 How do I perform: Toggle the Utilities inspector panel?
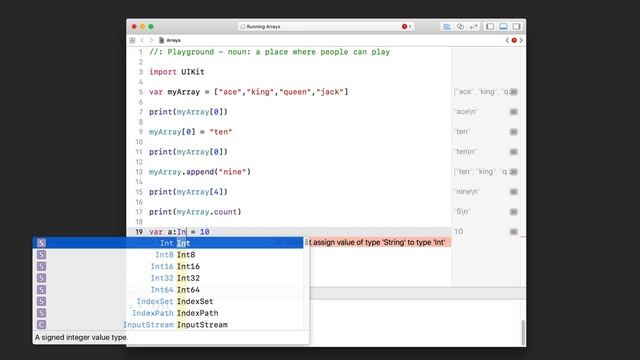click(516, 27)
